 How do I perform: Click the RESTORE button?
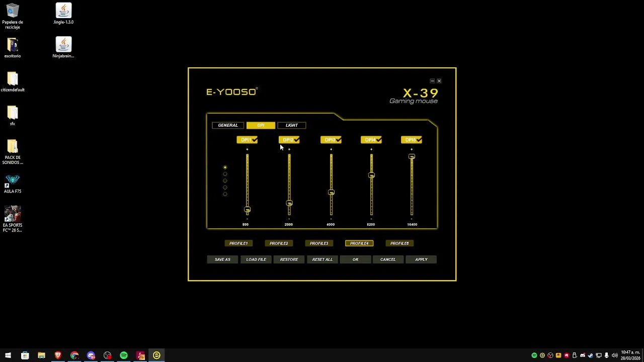[289, 259]
